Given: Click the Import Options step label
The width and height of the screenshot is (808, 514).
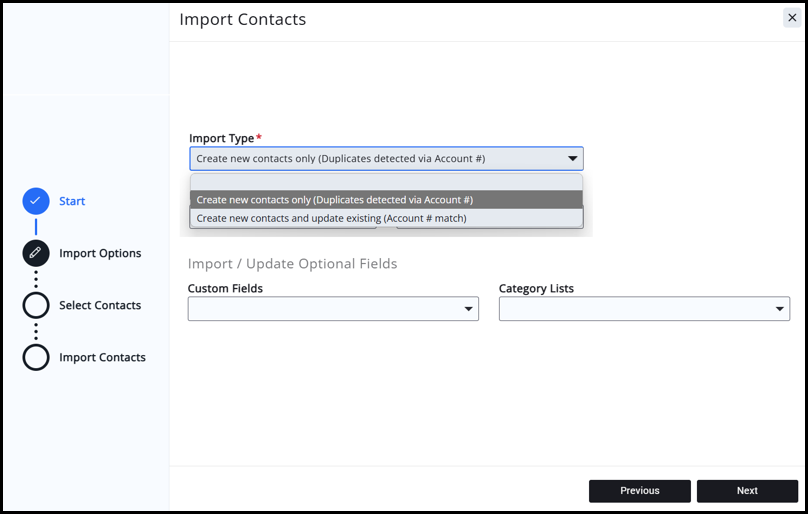Looking at the screenshot, I should (x=100, y=253).
